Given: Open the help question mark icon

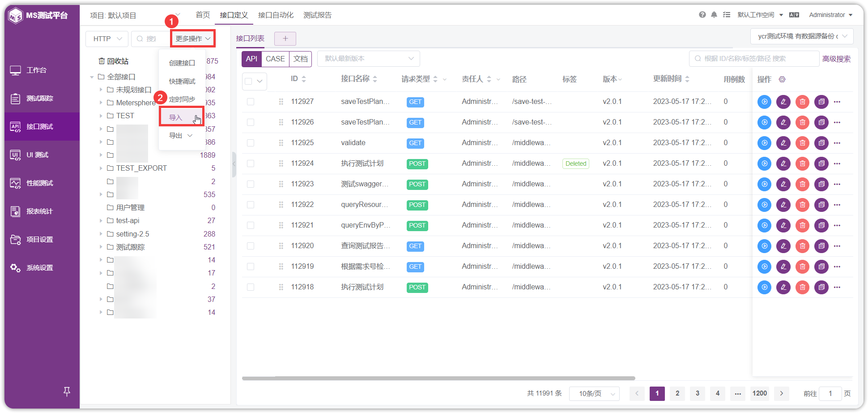Looking at the screenshot, I should 702,15.
